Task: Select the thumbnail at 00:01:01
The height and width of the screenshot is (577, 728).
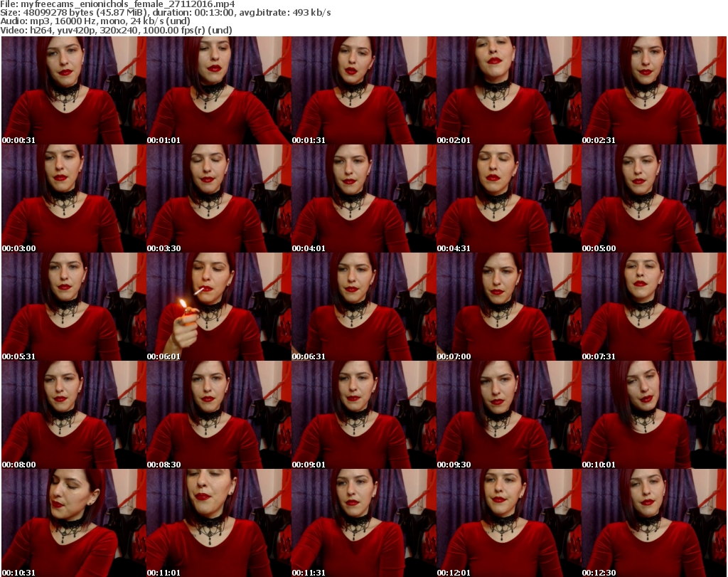Action: click(219, 90)
